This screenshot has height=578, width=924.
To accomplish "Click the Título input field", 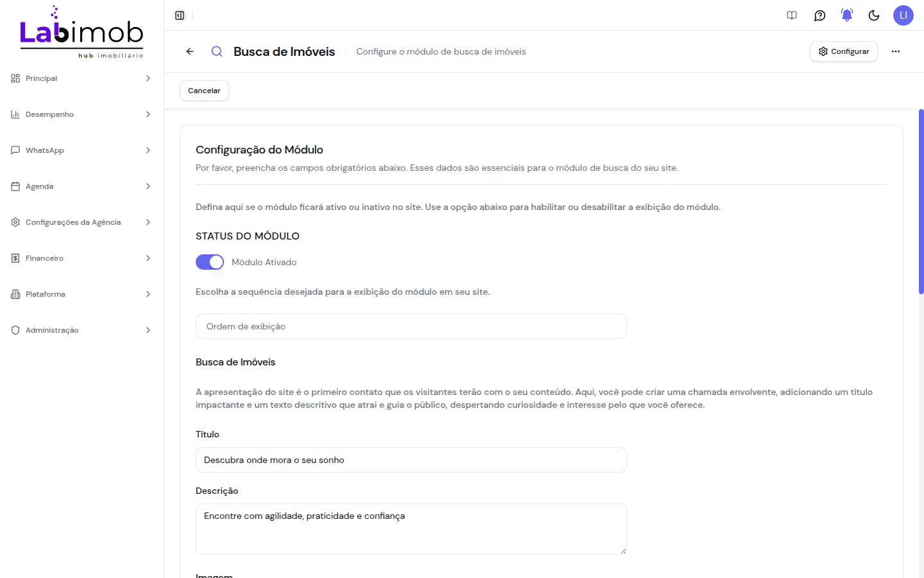I will coord(411,460).
